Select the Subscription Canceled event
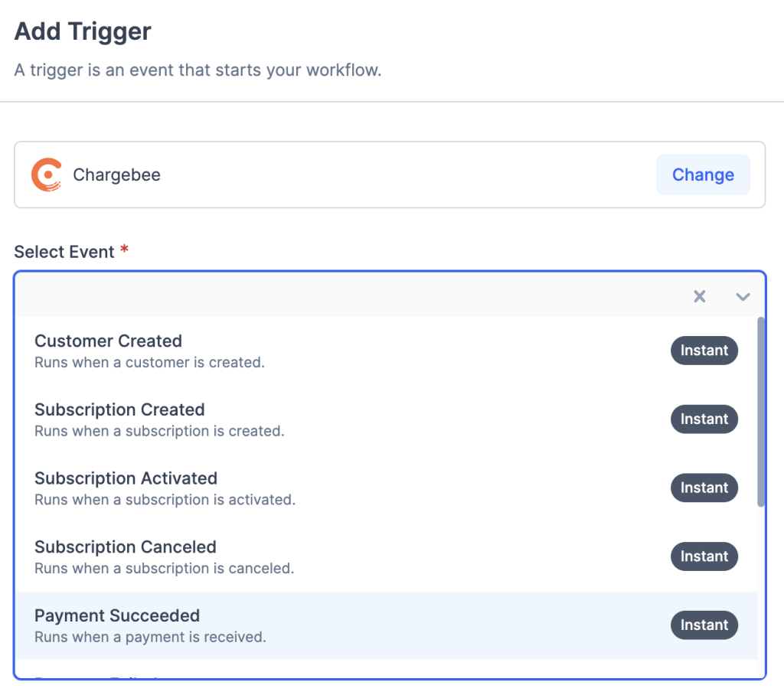Viewport: 784px width, 695px height. click(x=126, y=548)
